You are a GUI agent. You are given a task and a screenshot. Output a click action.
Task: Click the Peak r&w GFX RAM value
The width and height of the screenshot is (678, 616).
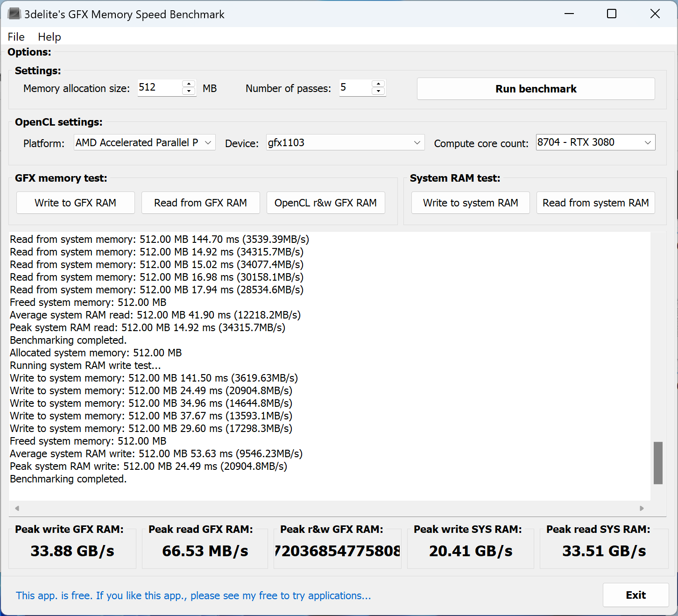[x=337, y=551]
